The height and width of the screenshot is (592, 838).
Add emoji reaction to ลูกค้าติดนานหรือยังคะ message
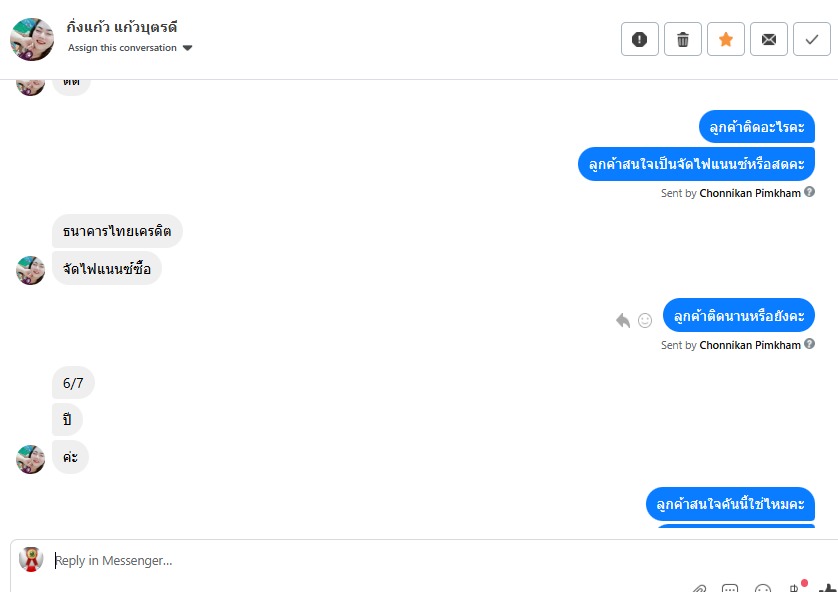click(645, 320)
